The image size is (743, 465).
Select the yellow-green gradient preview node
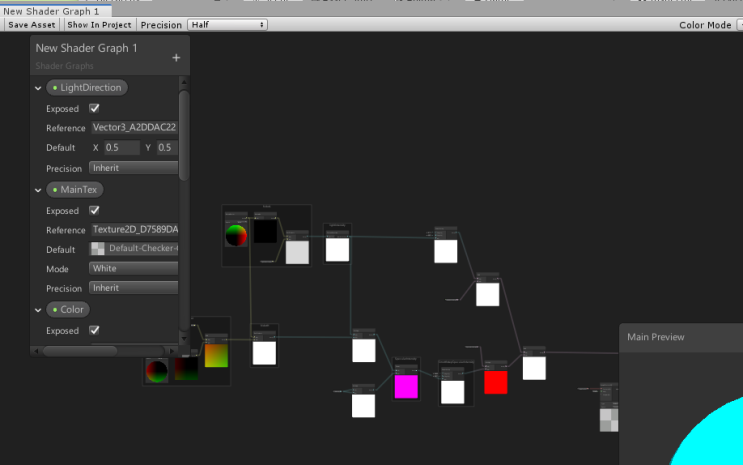[216, 356]
